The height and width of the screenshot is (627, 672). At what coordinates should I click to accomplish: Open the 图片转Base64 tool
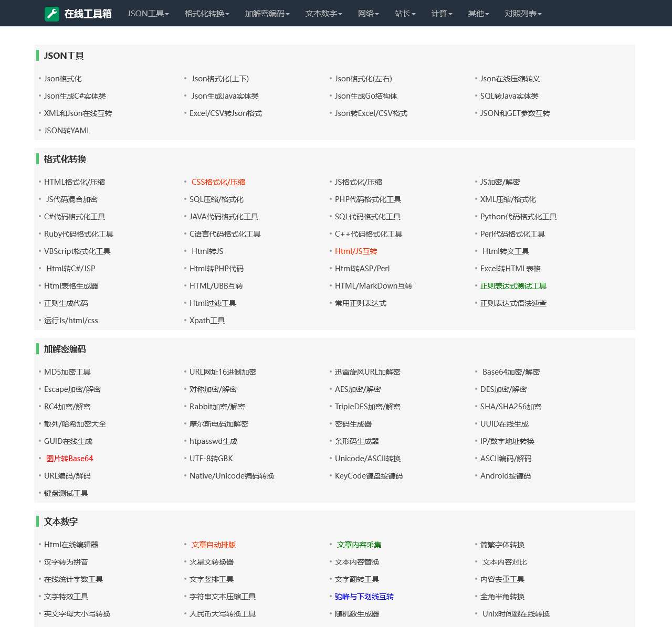tap(69, 459)
